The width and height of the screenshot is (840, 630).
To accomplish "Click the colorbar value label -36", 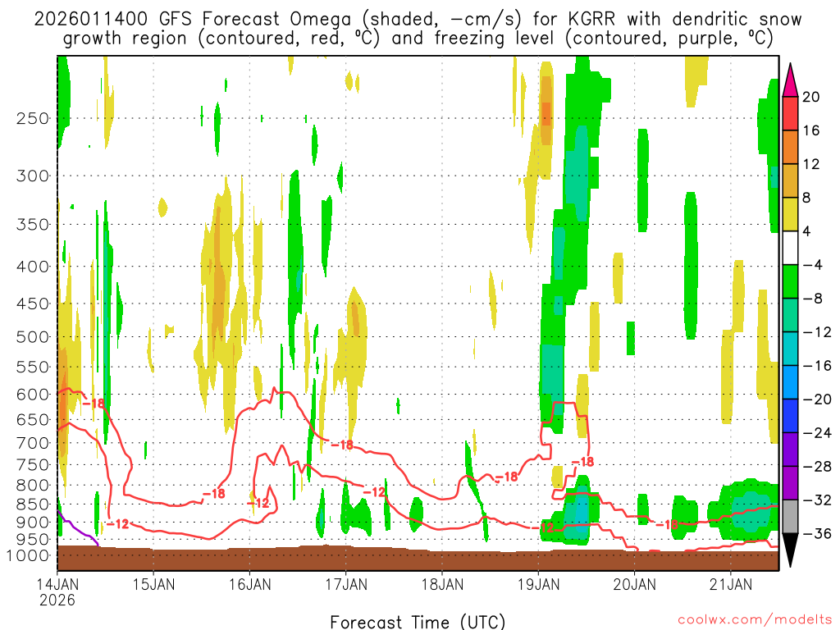I will (816, 533).
